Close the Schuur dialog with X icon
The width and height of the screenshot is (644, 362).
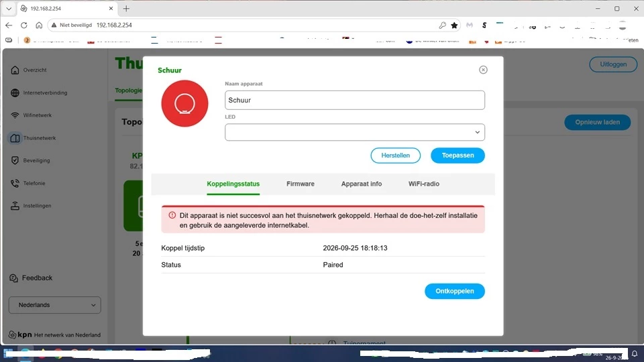pos(483,70)
